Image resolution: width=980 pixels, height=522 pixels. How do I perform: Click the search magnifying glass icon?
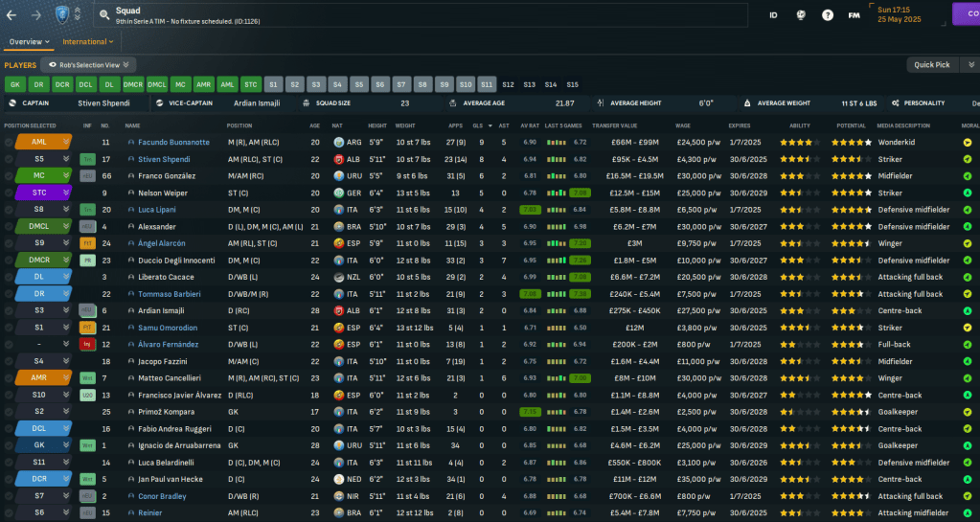click(103, 14)
